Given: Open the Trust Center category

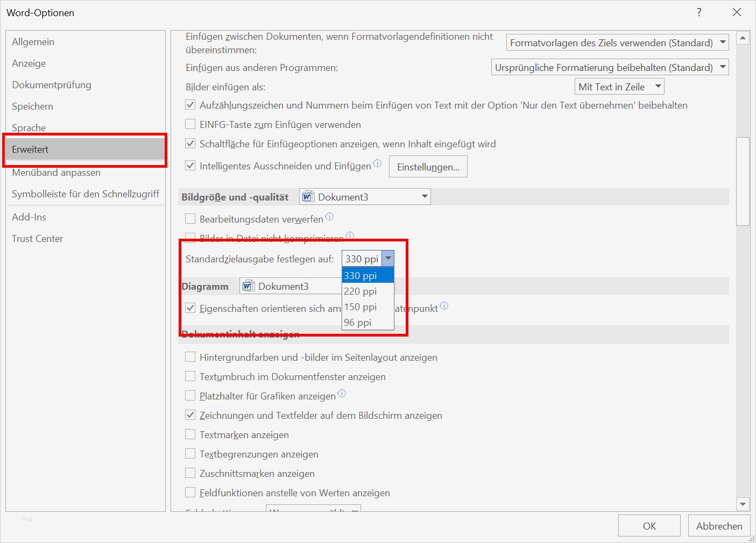Looking at the screenshot, I should (86, 239).
